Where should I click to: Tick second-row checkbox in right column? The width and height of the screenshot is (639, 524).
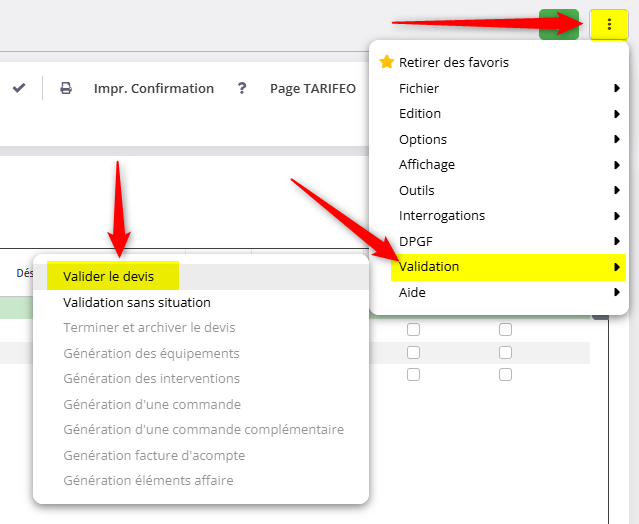(x=505, y=352)
